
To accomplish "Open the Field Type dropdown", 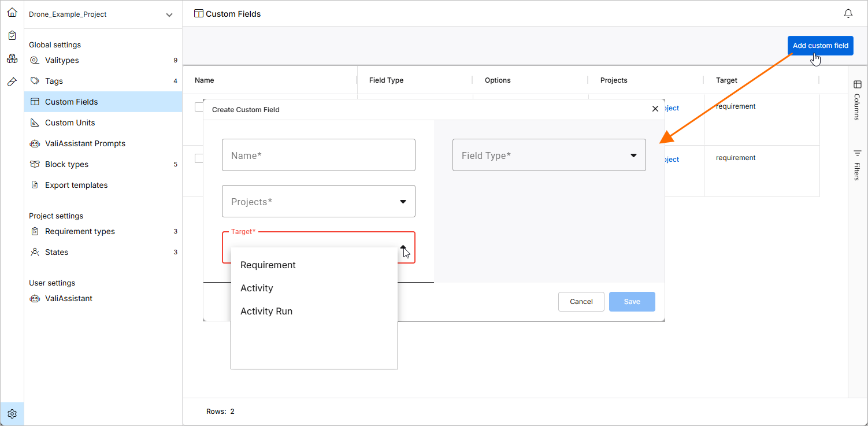I will coord(549,155).
